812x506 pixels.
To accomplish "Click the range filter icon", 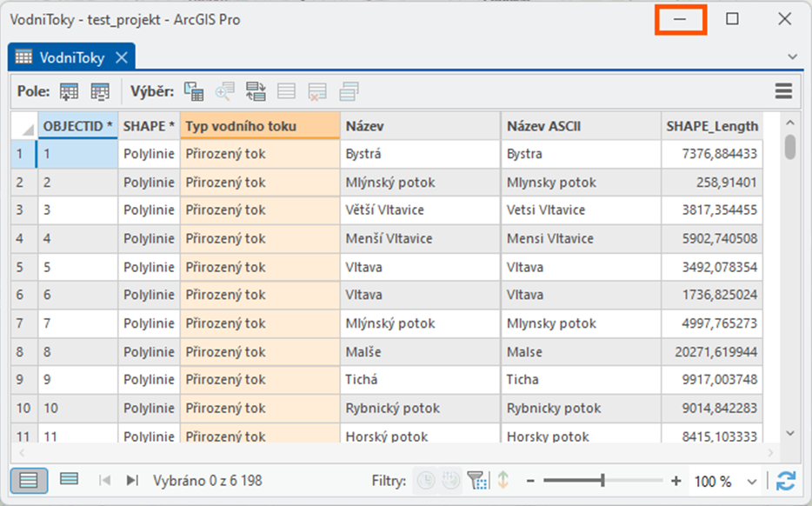I will click(x=450, y=481).
